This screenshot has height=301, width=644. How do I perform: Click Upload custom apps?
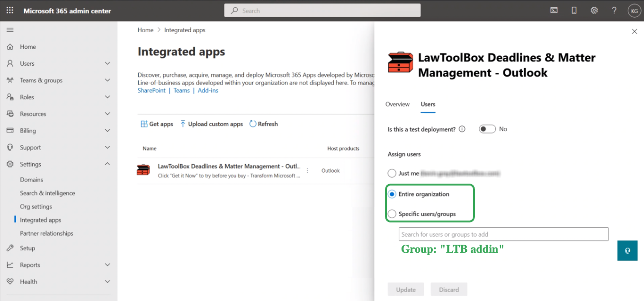[x=211, y=124]
